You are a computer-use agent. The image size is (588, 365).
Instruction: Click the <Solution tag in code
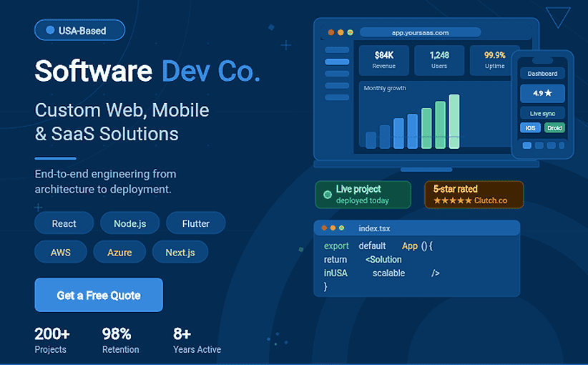tap(383, 260)
